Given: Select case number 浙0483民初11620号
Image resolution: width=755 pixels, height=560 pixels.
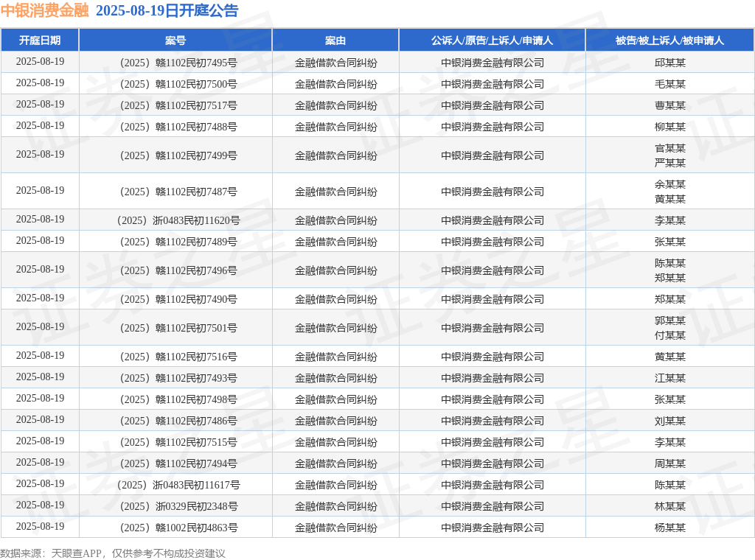Looking at the screenshot, I should (x=178, y=220).
